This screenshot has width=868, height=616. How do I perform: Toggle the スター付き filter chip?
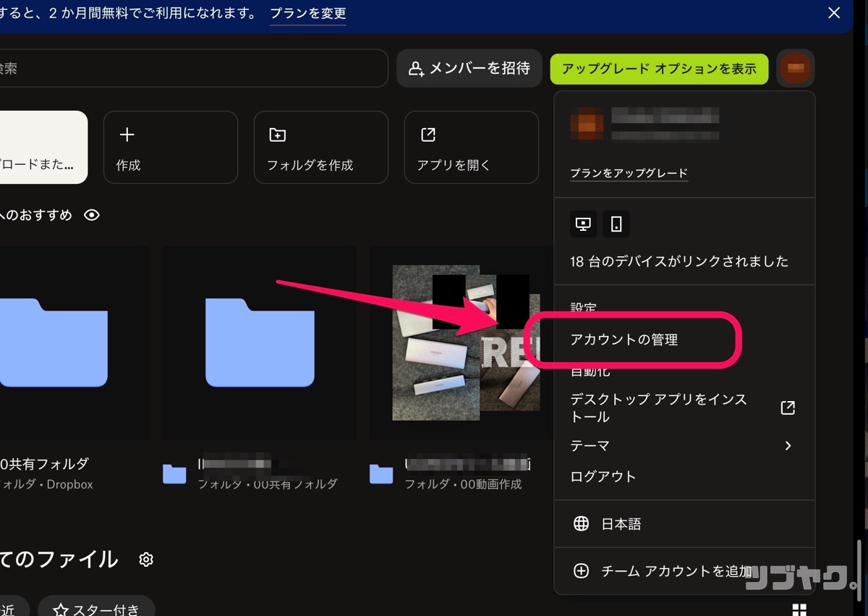point(96,609)
